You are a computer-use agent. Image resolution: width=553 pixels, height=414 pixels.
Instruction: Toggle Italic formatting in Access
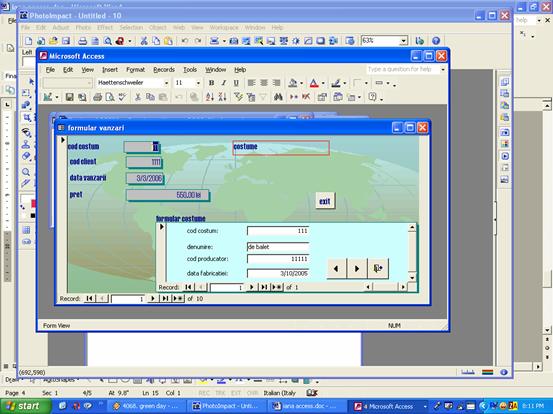224,83
